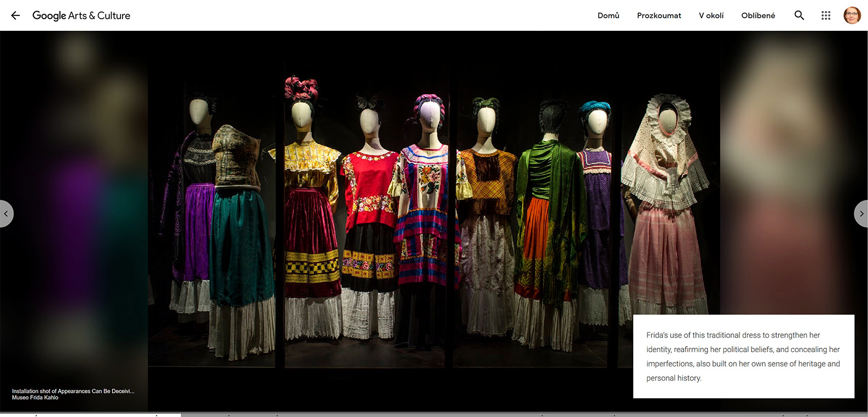The image size is (868, 417).
Task: Open the V okolí menu item
Action: [711, 15]
